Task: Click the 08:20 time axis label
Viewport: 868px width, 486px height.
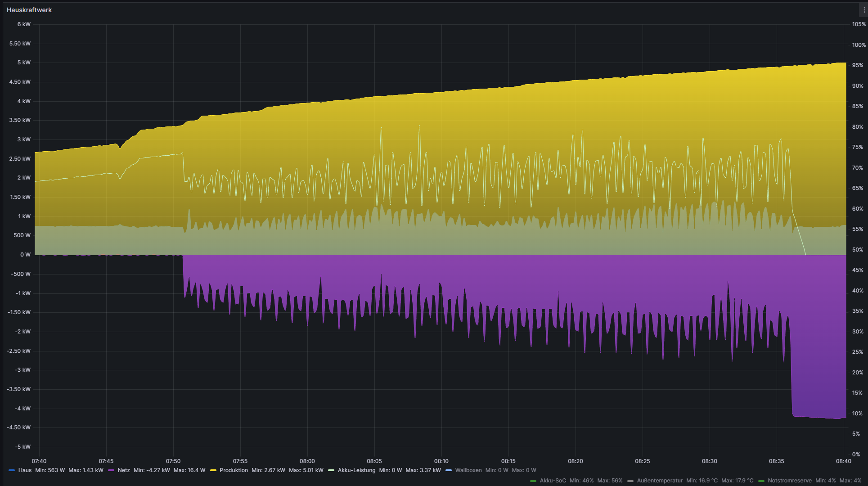Action: click(x=576, y=461)
